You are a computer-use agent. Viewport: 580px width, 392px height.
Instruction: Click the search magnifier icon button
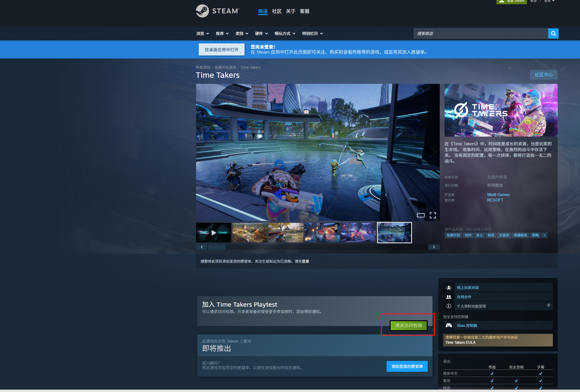pos(553,33)
